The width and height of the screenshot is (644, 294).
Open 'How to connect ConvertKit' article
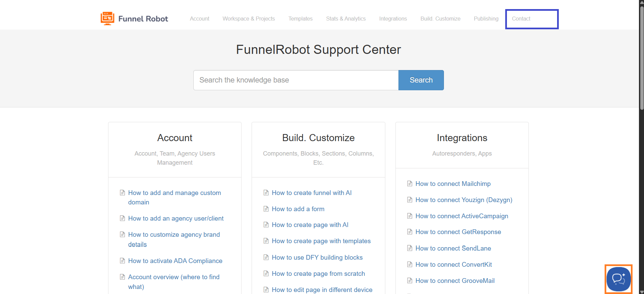coord(454,264)
